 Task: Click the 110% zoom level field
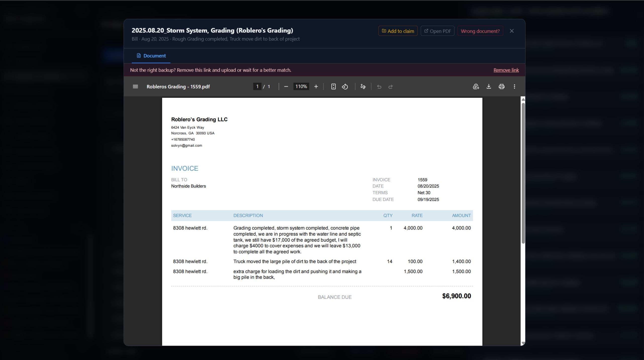point(301,86)
